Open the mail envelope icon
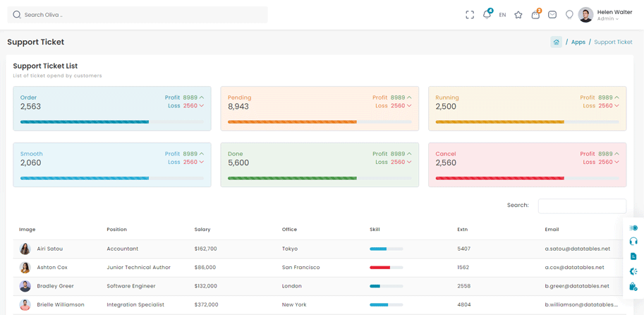 [552, 15]
